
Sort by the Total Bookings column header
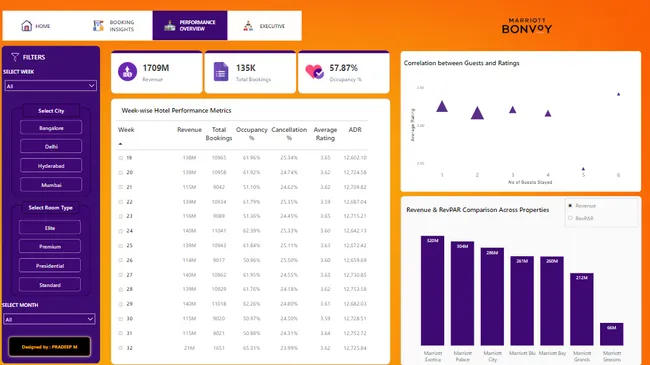[219, 134]
